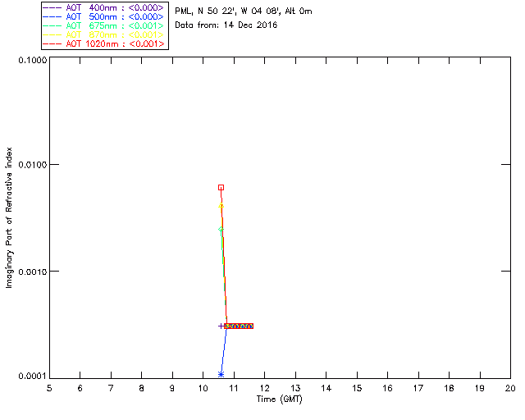Click the x-axis label 17
Viewport: 525px width, 420px height.
(418, 388)
